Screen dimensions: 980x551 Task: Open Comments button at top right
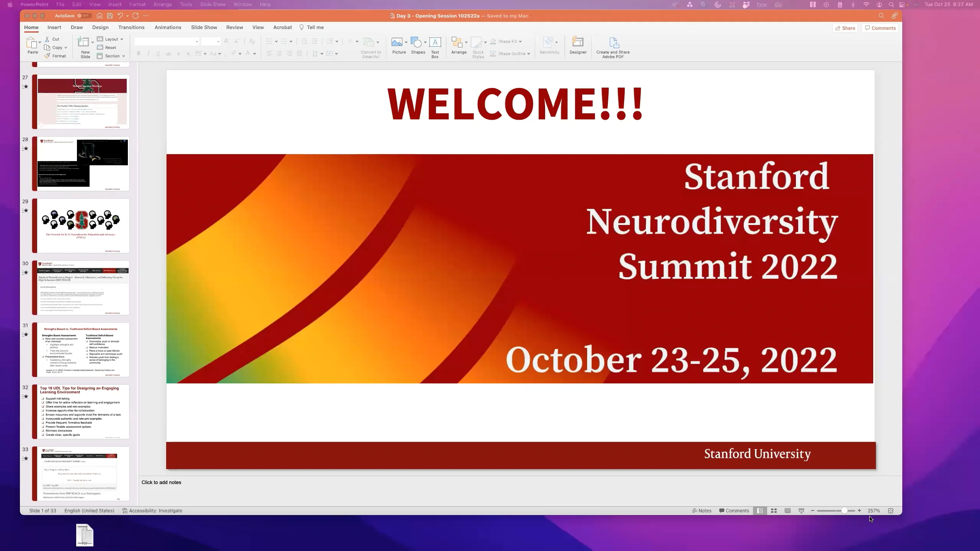[x=880, y=28]
